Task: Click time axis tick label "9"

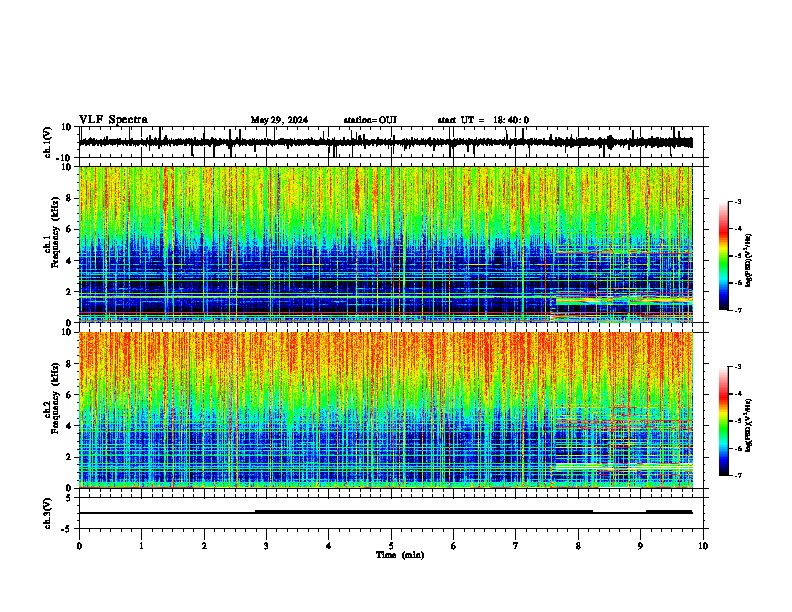Action: (x=640, y=546)
